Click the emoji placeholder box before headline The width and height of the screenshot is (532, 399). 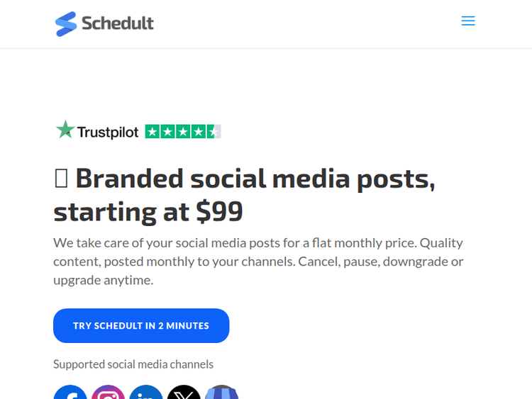pos(61,179)
